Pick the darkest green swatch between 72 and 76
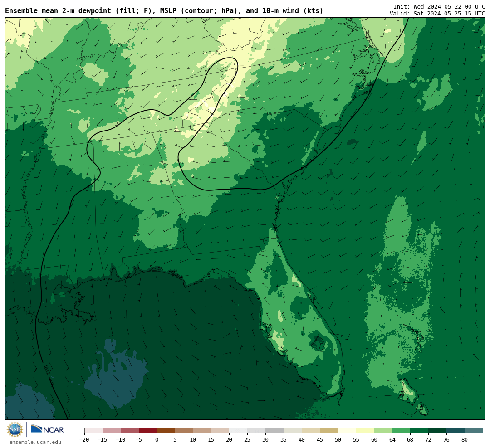This screenshot has height=448, width=490. (437, 431)
